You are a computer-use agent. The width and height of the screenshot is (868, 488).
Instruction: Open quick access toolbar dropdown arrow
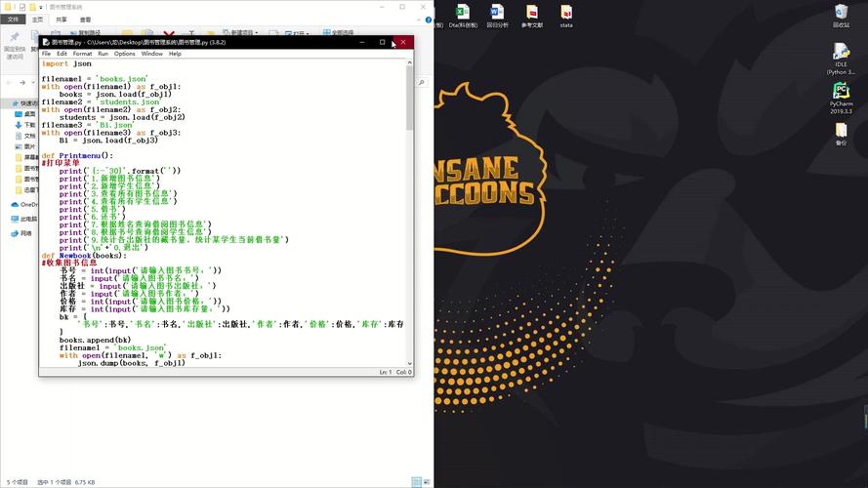tap(41, 7)
